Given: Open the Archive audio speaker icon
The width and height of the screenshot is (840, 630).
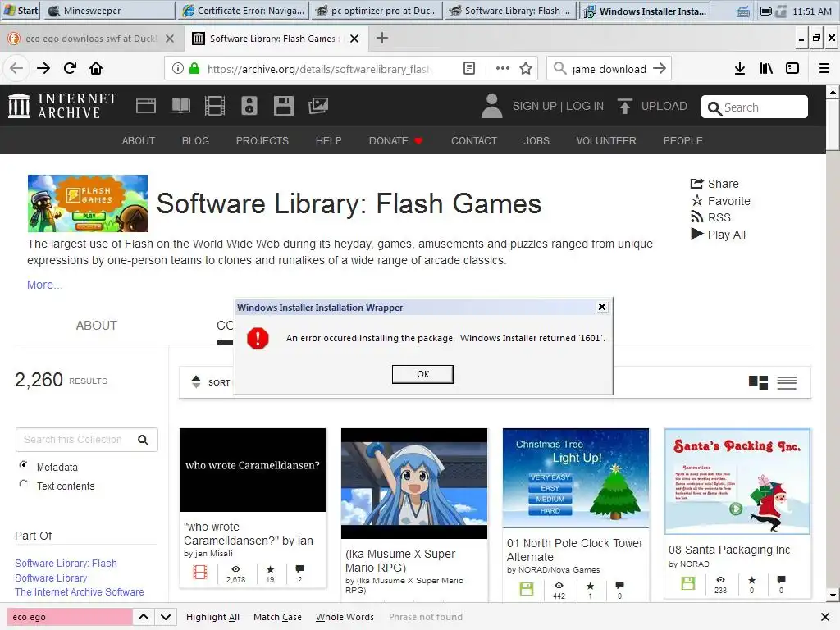Looking at the screenshot, I should click(x=249, y=106).
